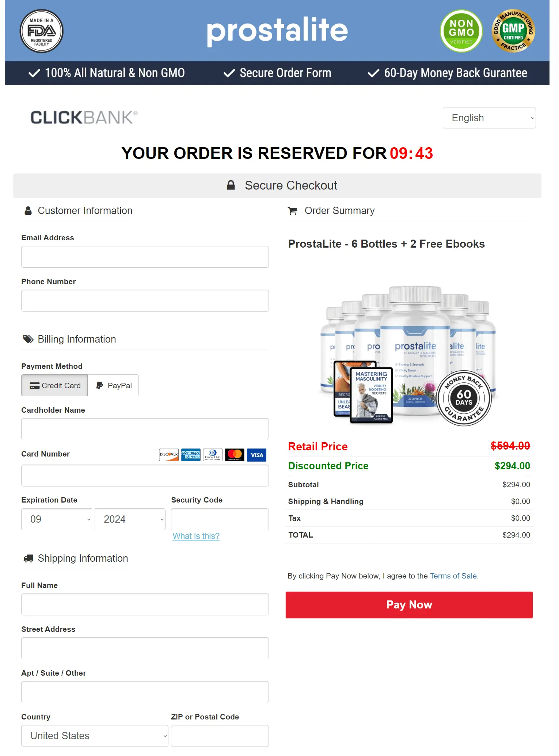The width and height of the screenshot is (559, 756).
Task: Click the Visa card icon
Action: tap(256, 455)
